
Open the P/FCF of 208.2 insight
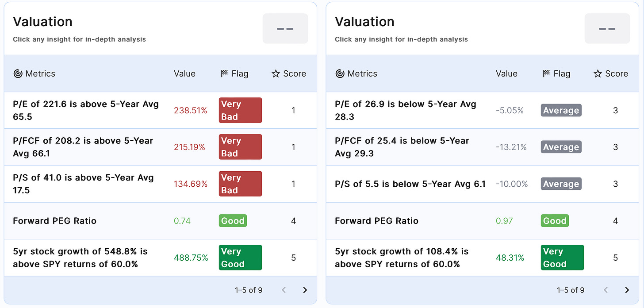tap(83, 147)
